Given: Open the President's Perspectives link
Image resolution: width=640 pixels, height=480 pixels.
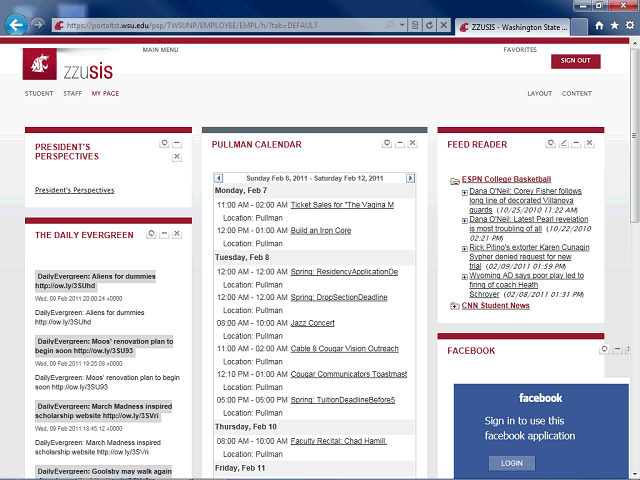Looking at the screenshot, I should tap(75, 190).
